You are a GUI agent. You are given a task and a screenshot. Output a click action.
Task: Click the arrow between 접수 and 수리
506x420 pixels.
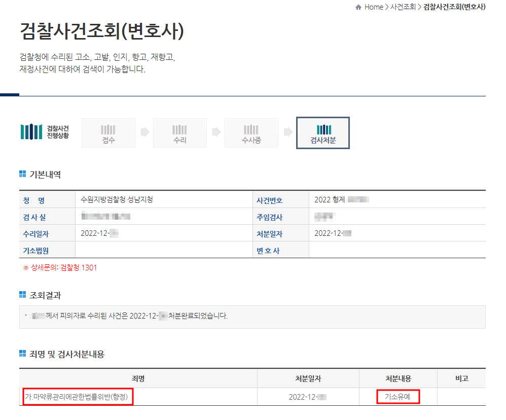[x=144, y=132]
